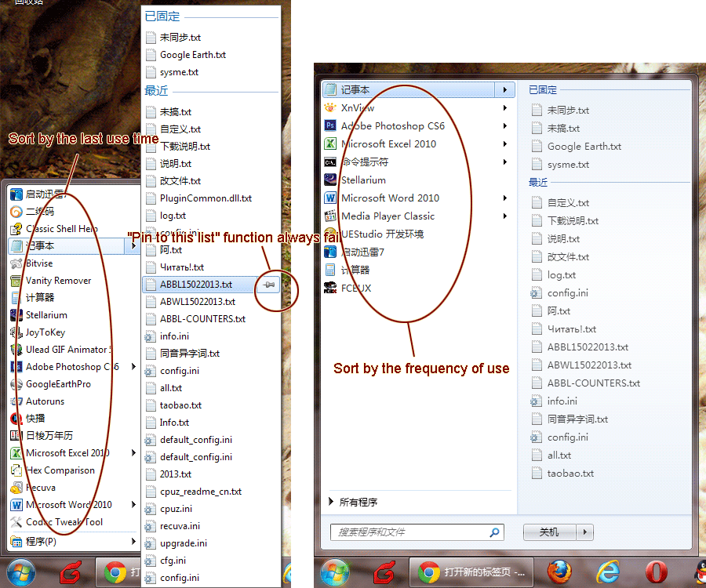Click the Vanity Remover icon
This screenshot has width=706, height=588.
pos(16,281)
